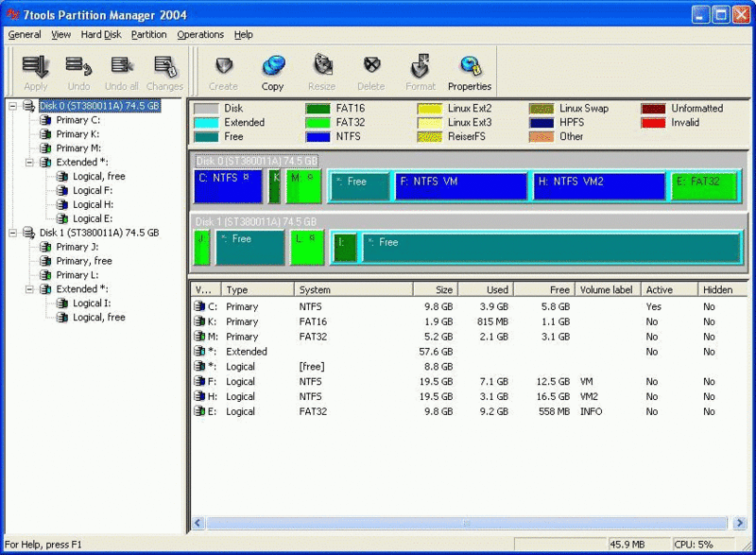The width and height of the screenshot is (756, 555).
Task: Select the M: partition block on Disk 0
Action: (303, 186)
